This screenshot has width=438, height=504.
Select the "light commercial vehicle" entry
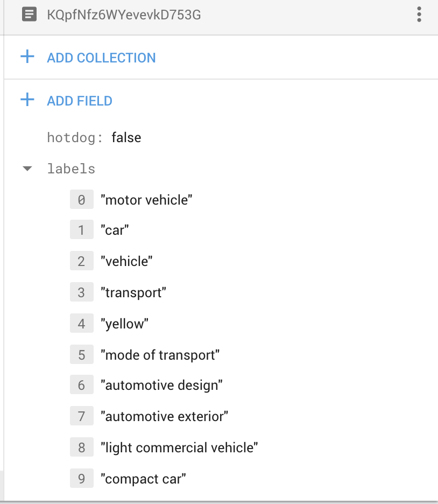coord(180,447)
